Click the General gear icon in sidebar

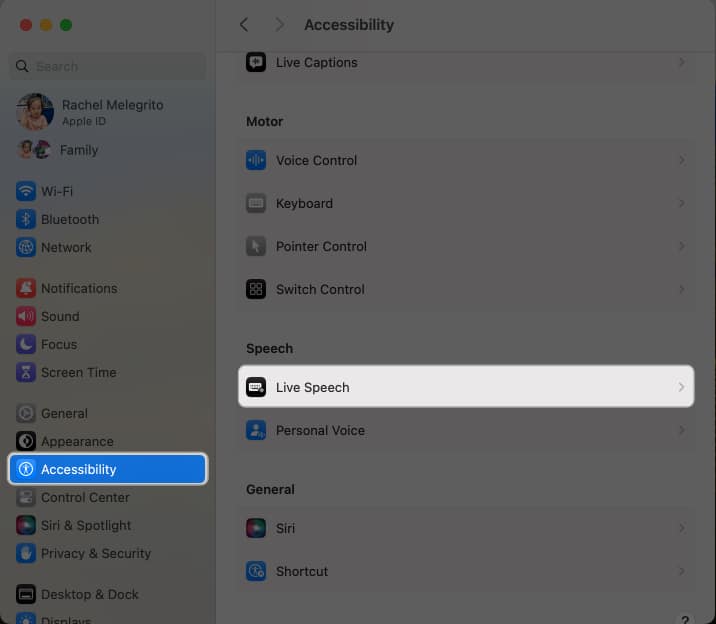pos(26,414)
